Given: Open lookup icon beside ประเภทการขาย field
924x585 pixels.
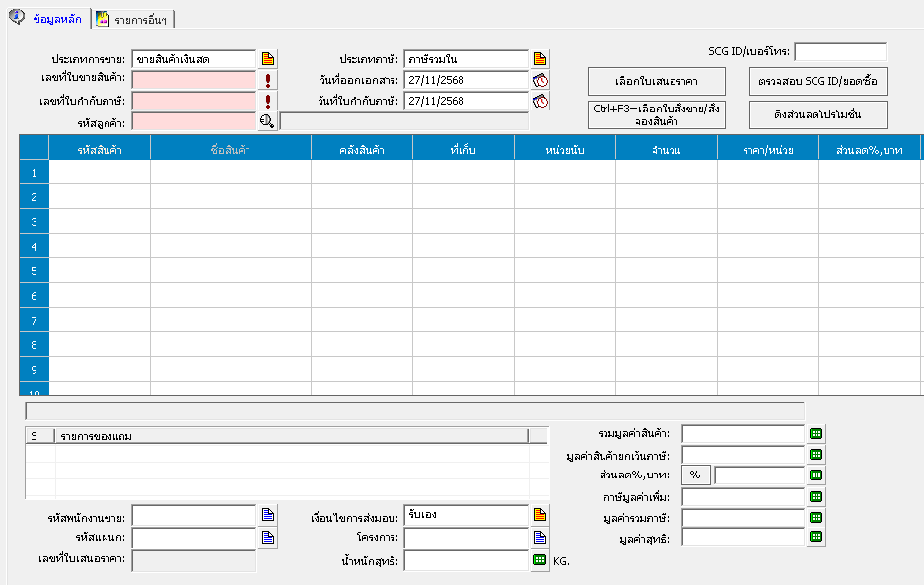Looking at the screenshot, I should coord(267,59).
